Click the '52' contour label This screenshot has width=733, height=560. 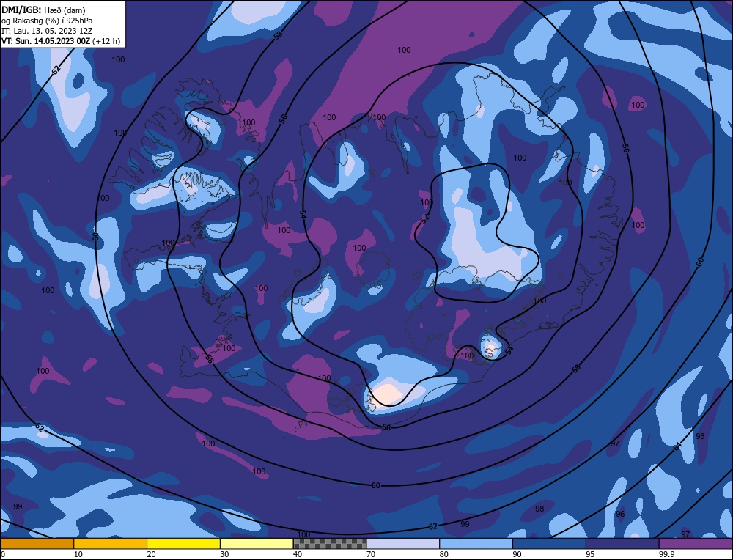(x=424, y=218)
